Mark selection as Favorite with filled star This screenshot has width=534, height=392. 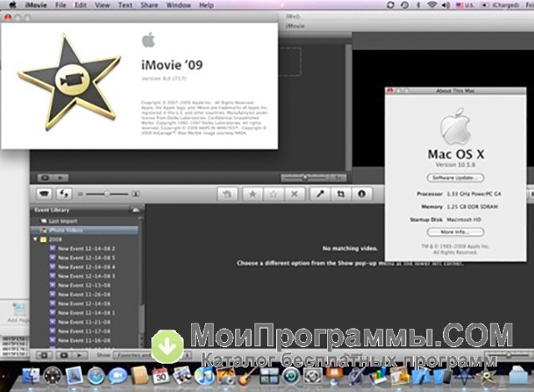click(x=252, y=194)
